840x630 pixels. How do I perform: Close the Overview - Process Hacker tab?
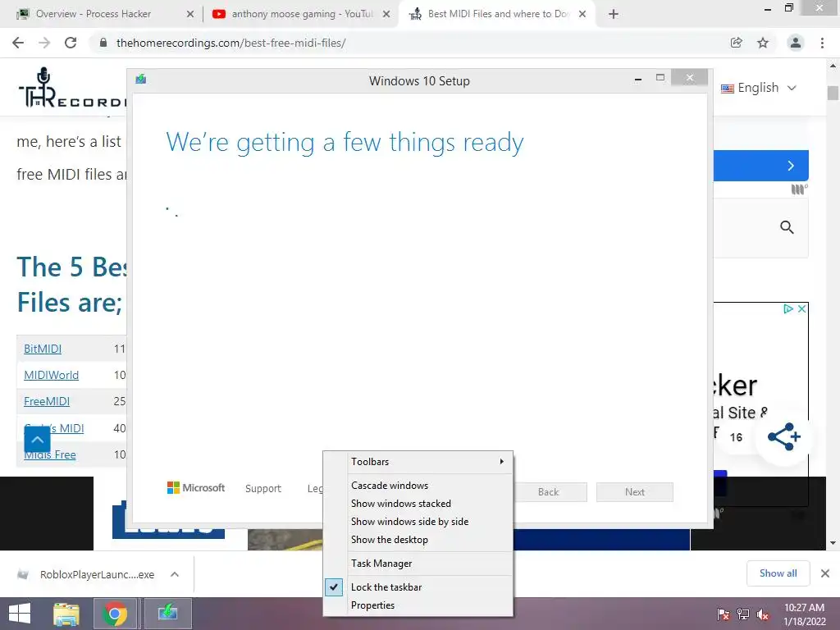pyautogui.click(x=190, y=14)
